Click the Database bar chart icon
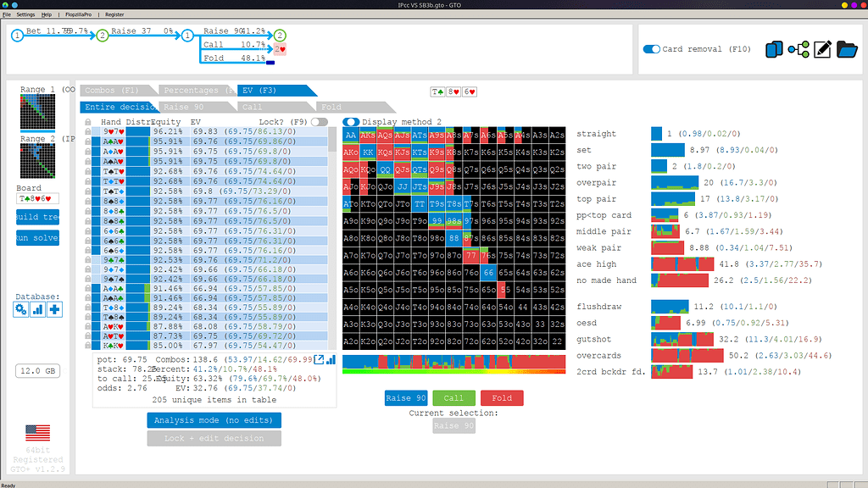868x488 pixels. (x=37, y=309)
